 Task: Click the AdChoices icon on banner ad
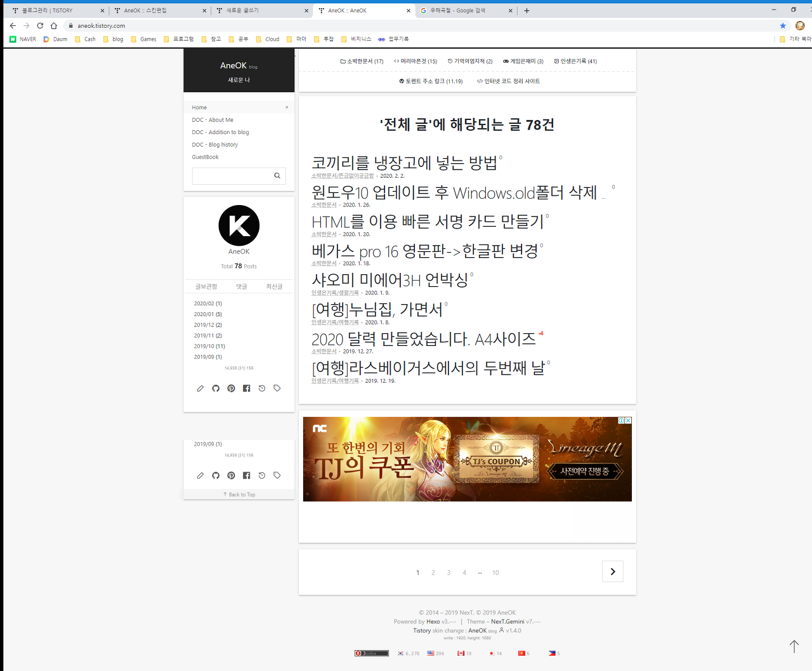point(622,420)
